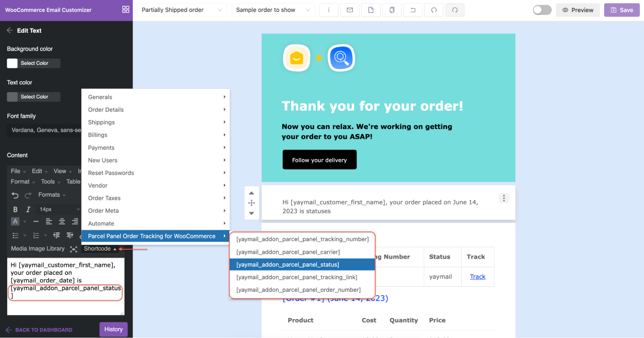The height and width of the screenshot is (338, 644).
Task: Open the Sample order to show dropdown
Action: point(273,10)
